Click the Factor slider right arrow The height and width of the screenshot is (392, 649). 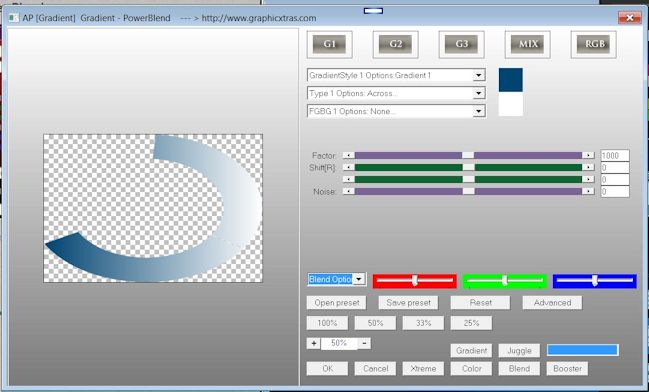point(588,155)
